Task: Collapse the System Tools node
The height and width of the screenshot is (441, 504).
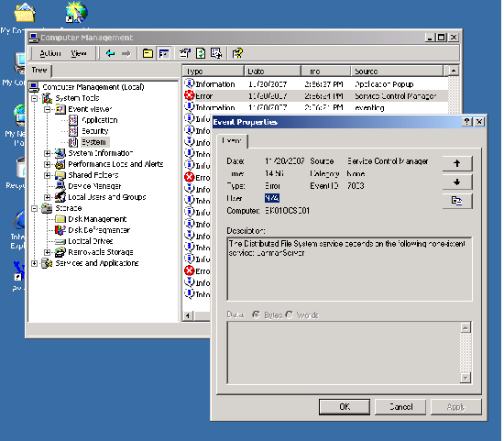Action: tap(35, 98)
